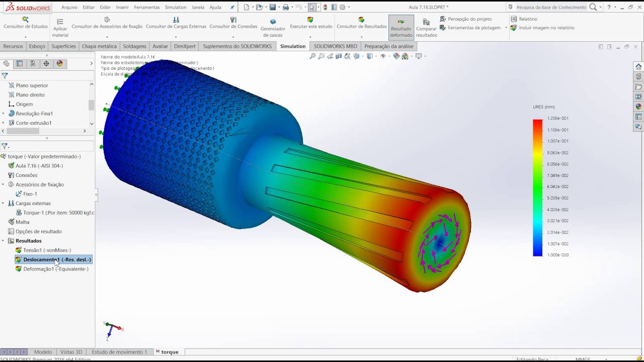Select the ConfigurationManager tab icon
This screenshot has height=362, width=644.
[33, 63]
